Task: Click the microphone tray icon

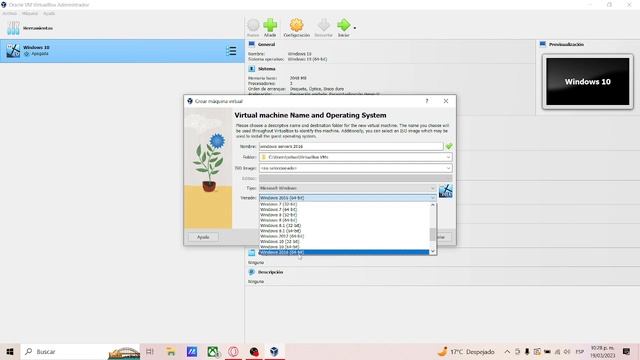Action: tap(527, 351)
